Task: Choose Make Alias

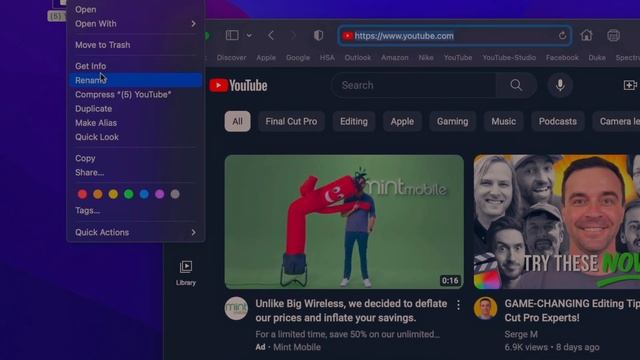Action: [x=136, y=123]
